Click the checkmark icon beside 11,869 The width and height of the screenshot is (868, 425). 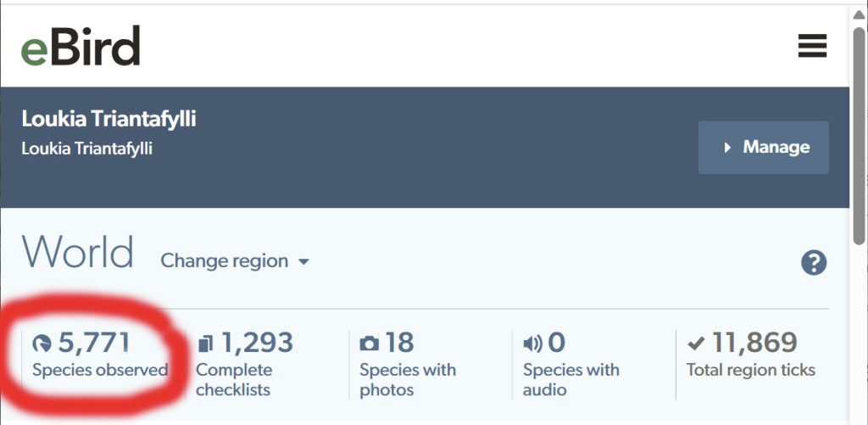696,344
